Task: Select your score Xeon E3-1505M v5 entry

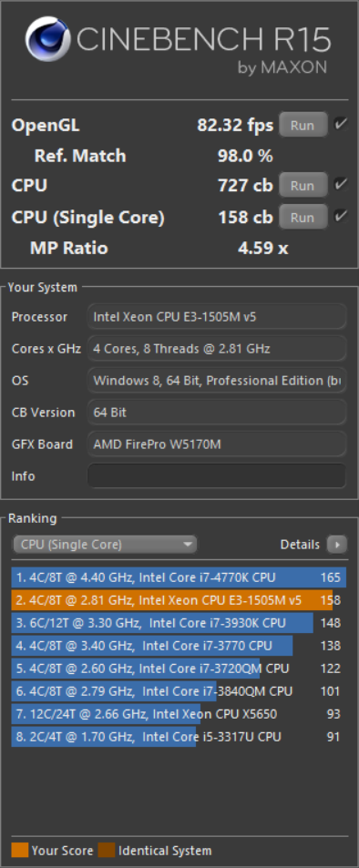Action: pyautogui.click(x=179, y=600)
